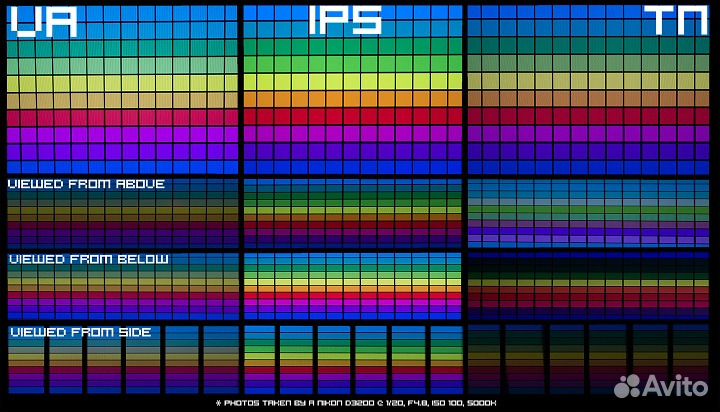Click the "Viewed from side" label
720x412 pixels.
[80, 332]
